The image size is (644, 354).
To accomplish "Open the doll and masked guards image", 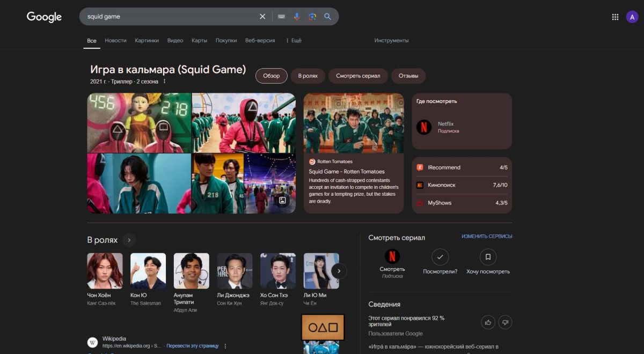I will [x=139, y=123].
